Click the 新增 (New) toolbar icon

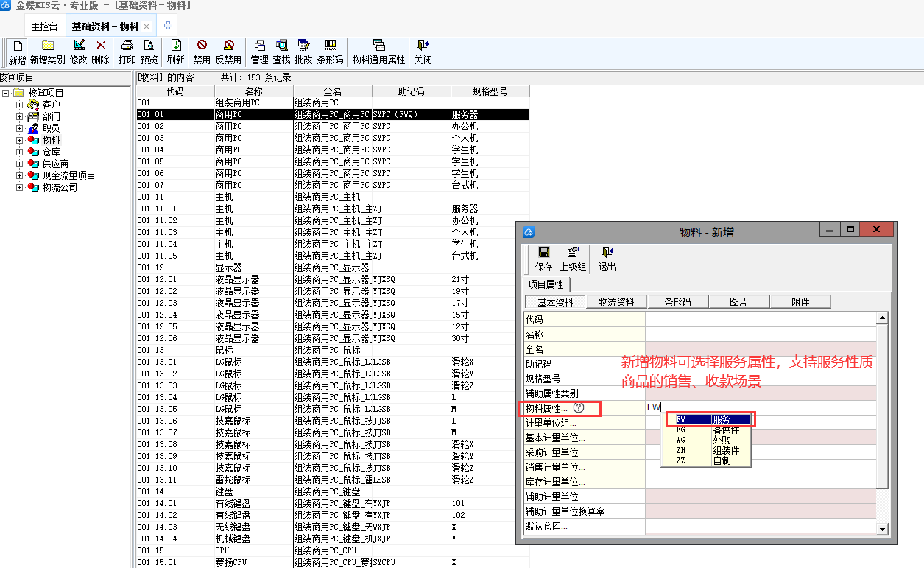point(17,52)
